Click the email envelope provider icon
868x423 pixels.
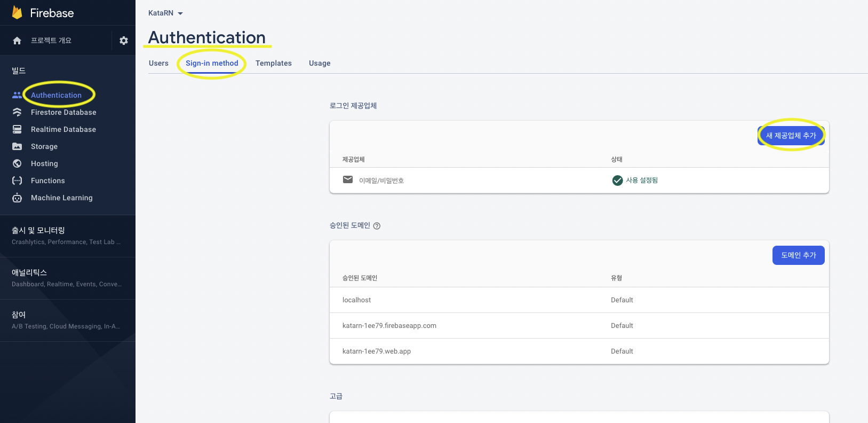348,179
